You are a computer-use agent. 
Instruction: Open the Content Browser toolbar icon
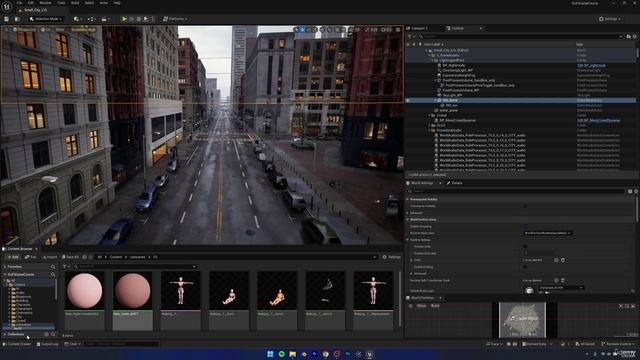click(17, 19)
